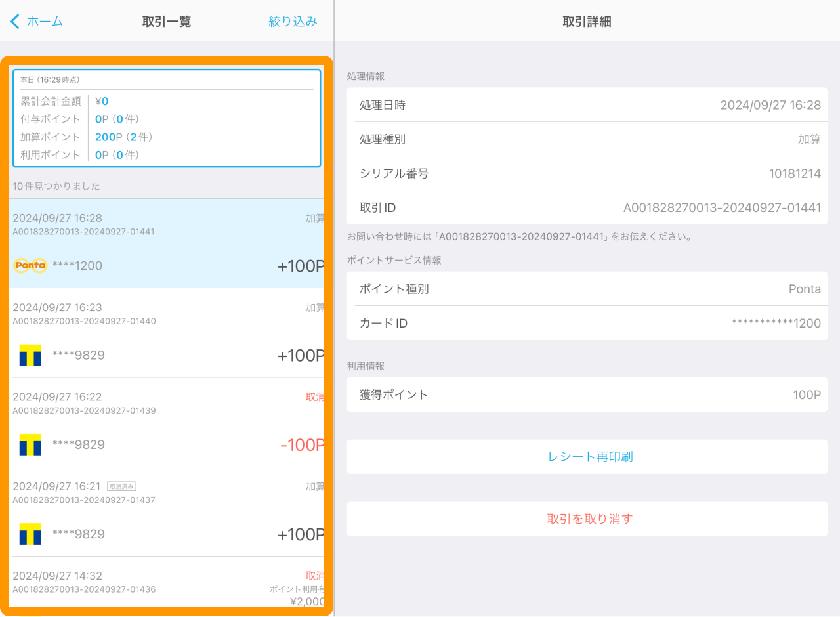Screen dimensions: 840x617
Task: Click the -100P amount in red
Action: tap(303, 445)
